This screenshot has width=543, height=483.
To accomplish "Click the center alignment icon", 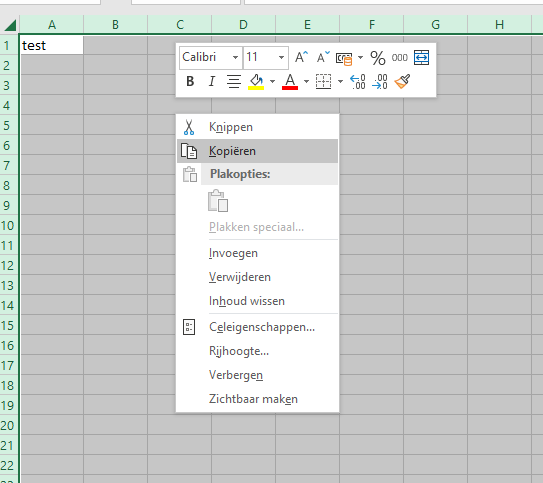I will click(234, 82).
